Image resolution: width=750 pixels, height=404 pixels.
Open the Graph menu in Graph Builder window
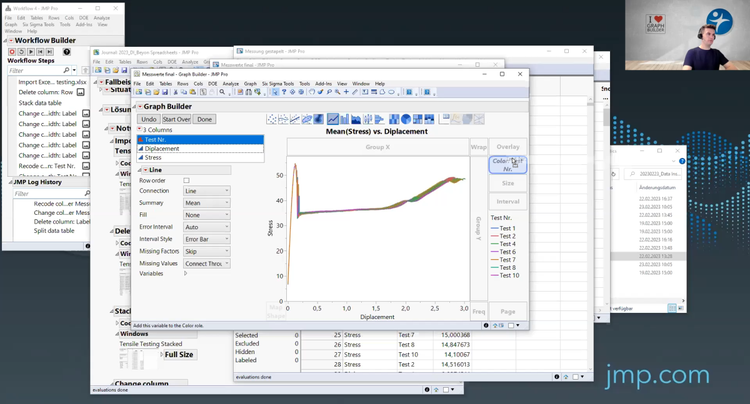[250, 83]
